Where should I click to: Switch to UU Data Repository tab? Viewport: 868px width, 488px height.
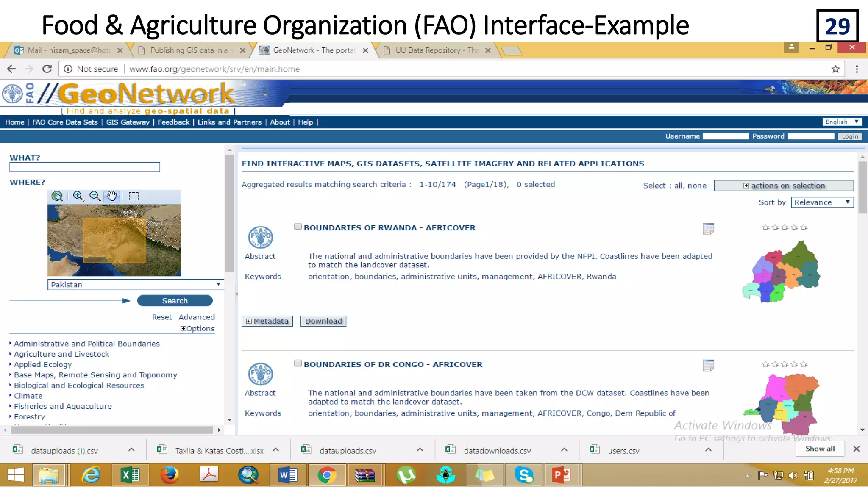click(x=437, y=50)
